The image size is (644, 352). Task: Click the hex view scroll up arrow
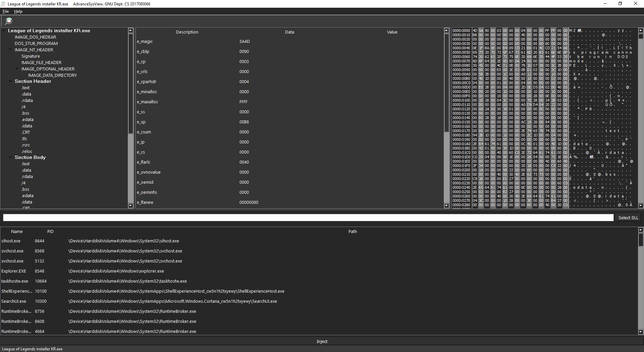[641, 31]
